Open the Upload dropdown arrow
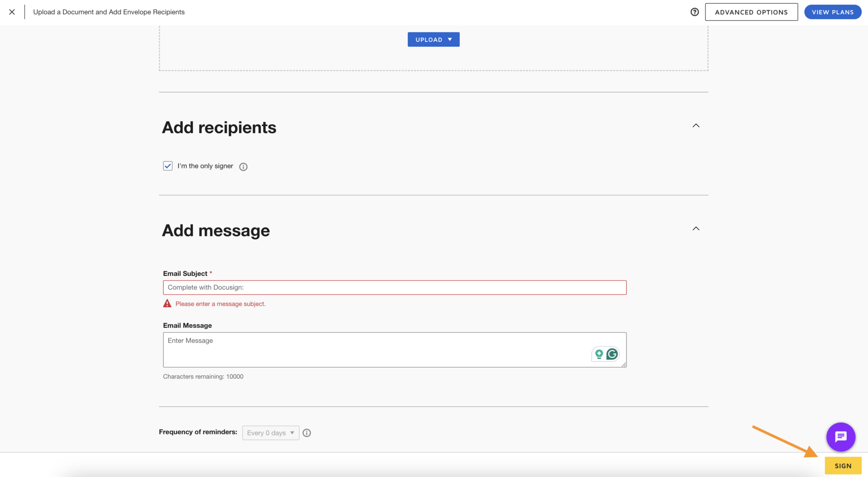This screenshot has height=477, width=868. pos(449,39)
